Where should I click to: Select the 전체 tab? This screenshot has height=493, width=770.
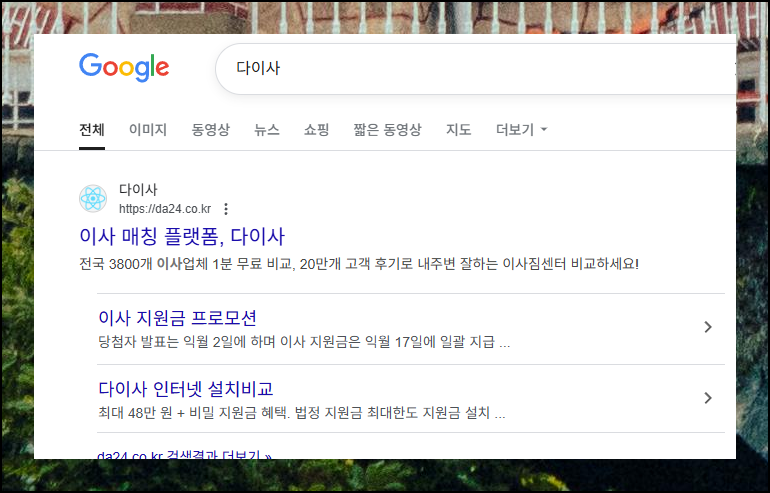tap(92, 130)
